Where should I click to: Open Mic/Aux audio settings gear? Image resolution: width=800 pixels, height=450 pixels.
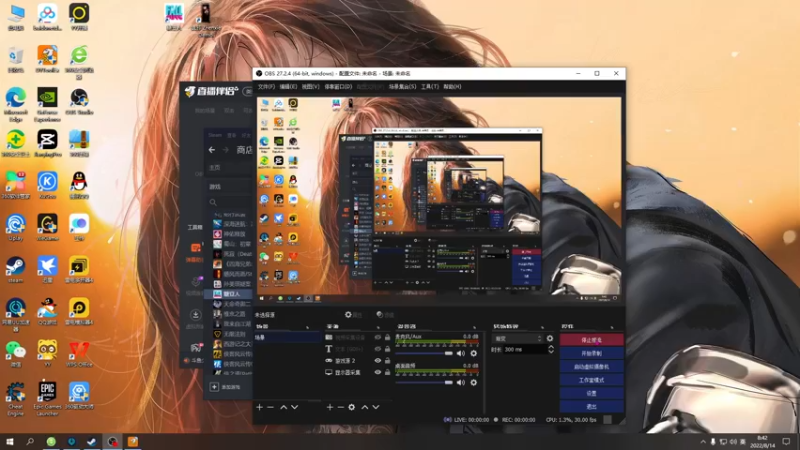click(x=473, y=353)
